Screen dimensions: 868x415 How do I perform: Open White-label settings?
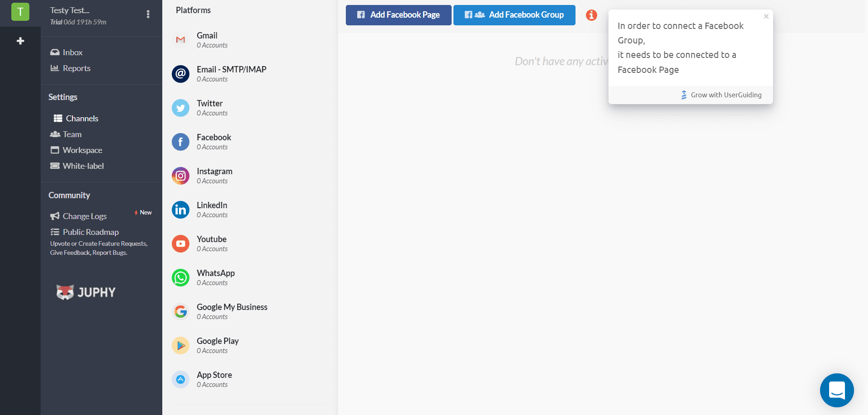[x=77, y=166]
